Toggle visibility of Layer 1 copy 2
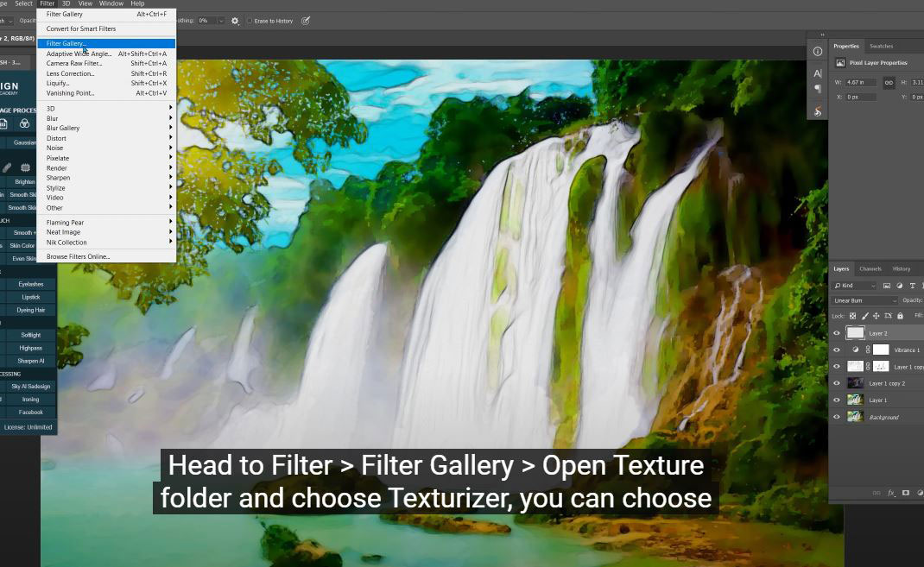The height and width of the screenshot is (567, 924). pyautogui.click(x=836, y=383)
